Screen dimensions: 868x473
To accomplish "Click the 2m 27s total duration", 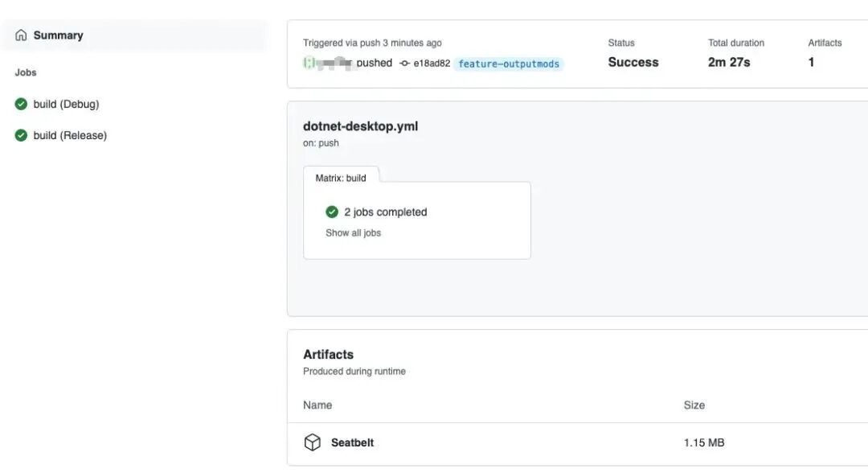I will click(x=729, y=62).
